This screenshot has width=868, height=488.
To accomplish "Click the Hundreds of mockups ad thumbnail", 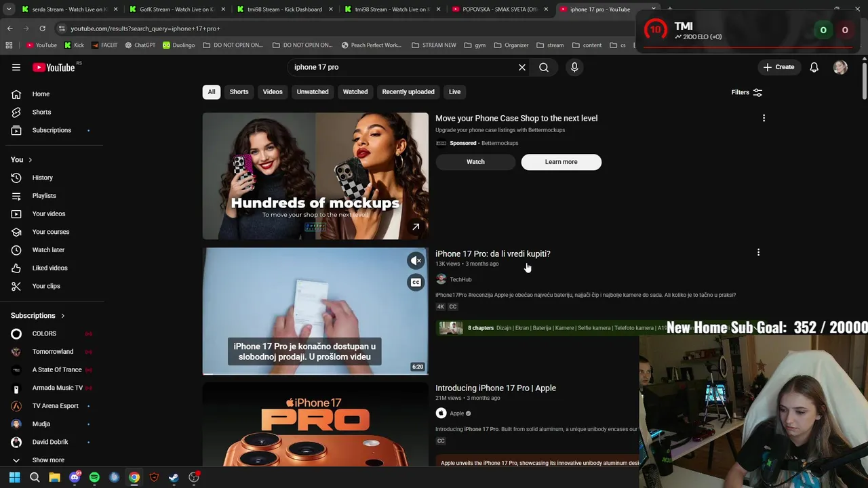I will click(x=315, y=176).
